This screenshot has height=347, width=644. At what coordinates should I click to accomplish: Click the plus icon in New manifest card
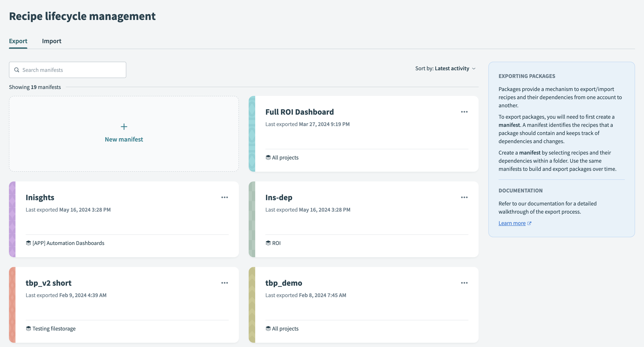(x=124, y=127)
